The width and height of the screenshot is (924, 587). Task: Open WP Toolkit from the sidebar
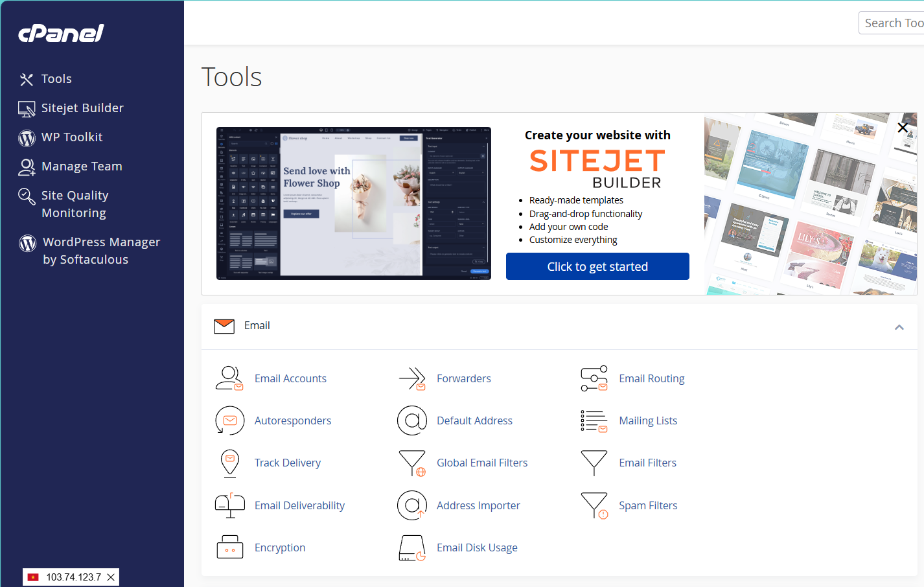(72, 137)
